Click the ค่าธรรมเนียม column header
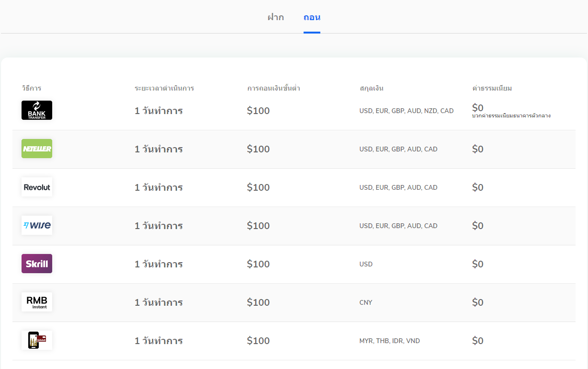588x369 pixels. (x=492, y=88)
